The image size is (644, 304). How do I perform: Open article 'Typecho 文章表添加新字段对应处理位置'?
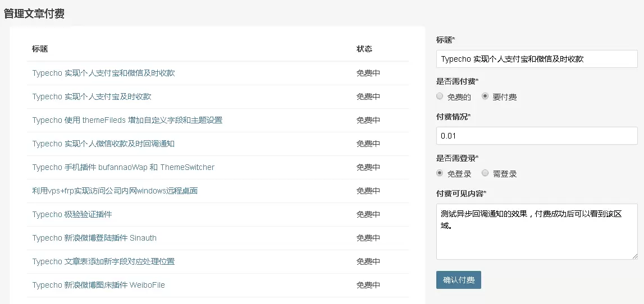point(103,262)
